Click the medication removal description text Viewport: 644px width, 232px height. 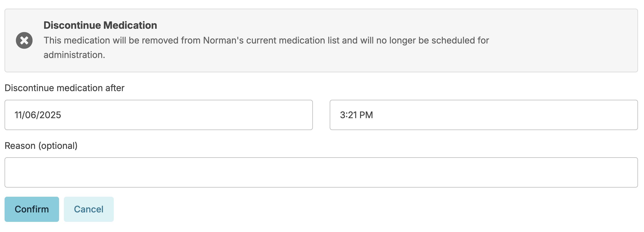[x=266, y=41]
